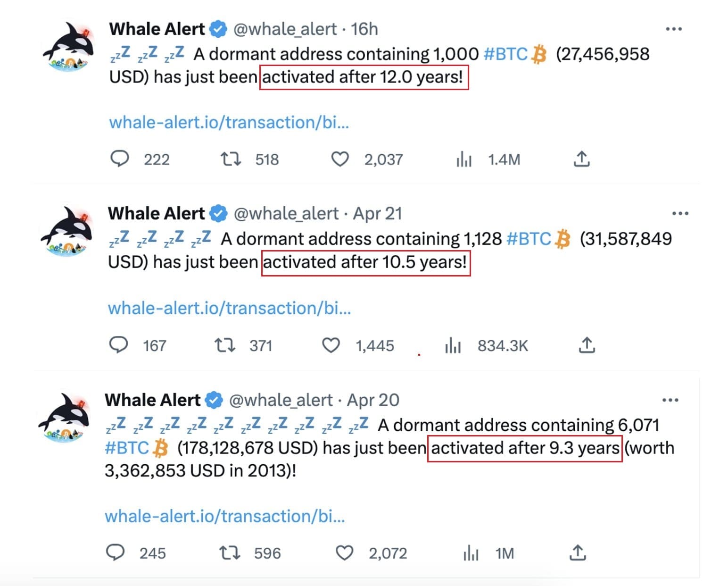View analytics of the 834.3K views tweet
Image resolution: width=728 pixels, height=586 pixels.
point(453,345)
